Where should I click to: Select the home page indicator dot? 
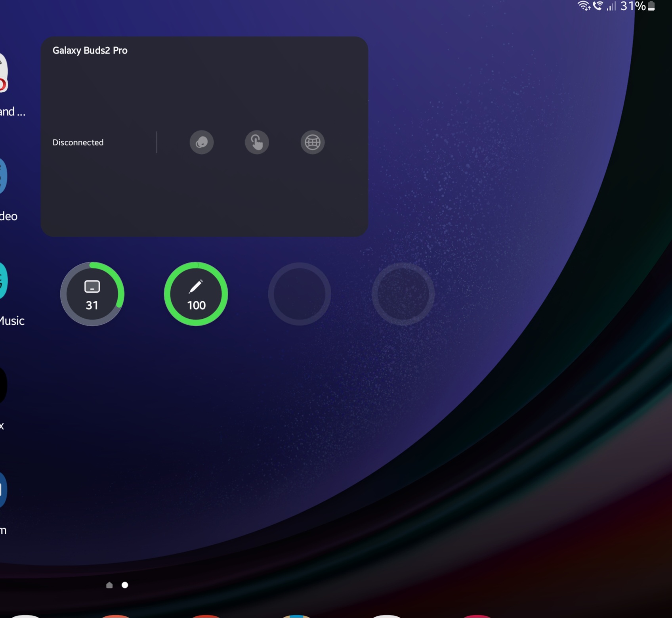click(x=110, y=585)
